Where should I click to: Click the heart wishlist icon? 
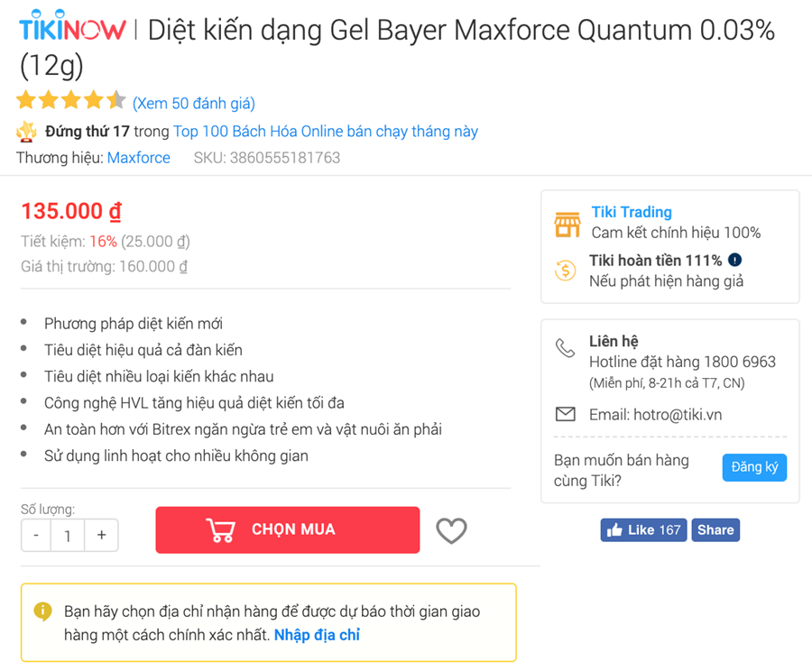point(451,530)
